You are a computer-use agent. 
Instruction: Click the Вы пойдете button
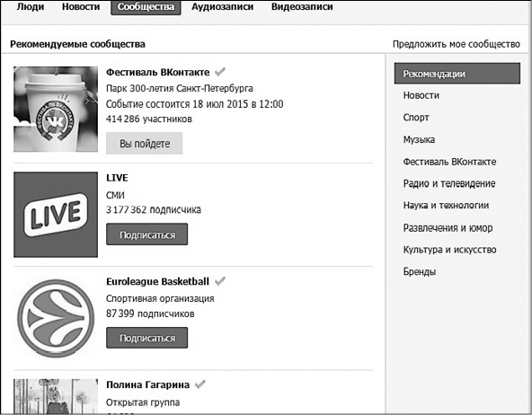pyautogui.click(x=144, y=144)
